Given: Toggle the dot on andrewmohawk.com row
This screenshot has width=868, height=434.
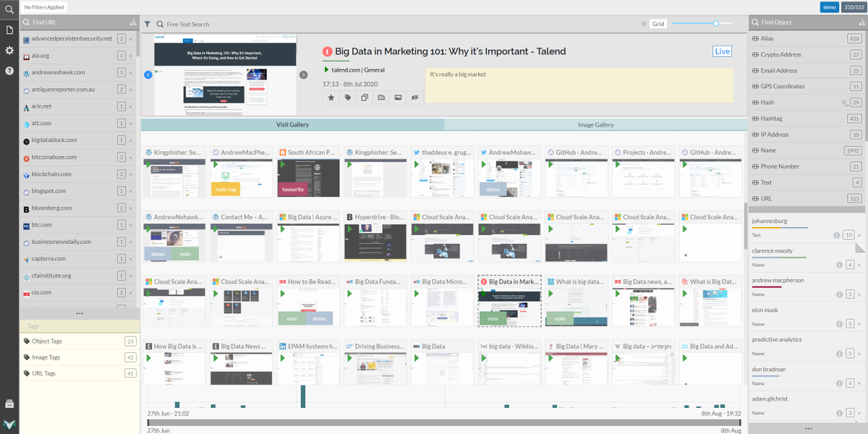Looking at the screenshot, I should click(x=131, y=73).
